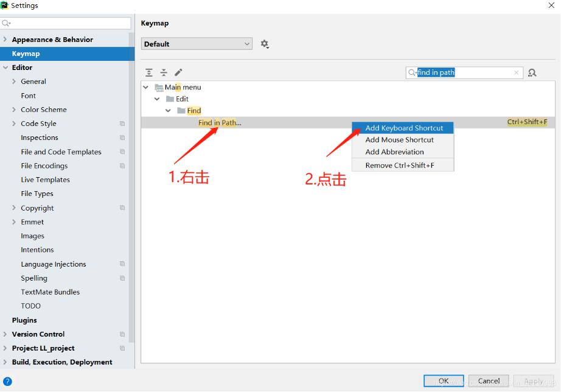
Task: Select the Find in Path... action row
Action: pos(348,123)
